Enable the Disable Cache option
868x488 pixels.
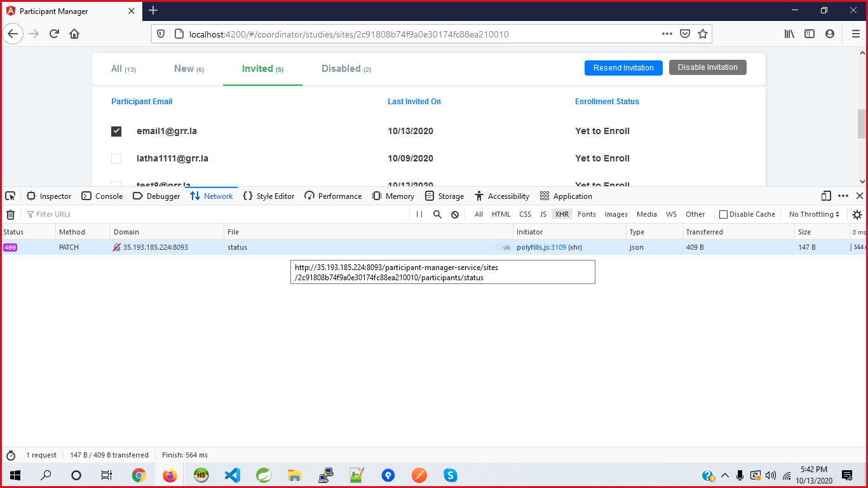coord(724,214)
